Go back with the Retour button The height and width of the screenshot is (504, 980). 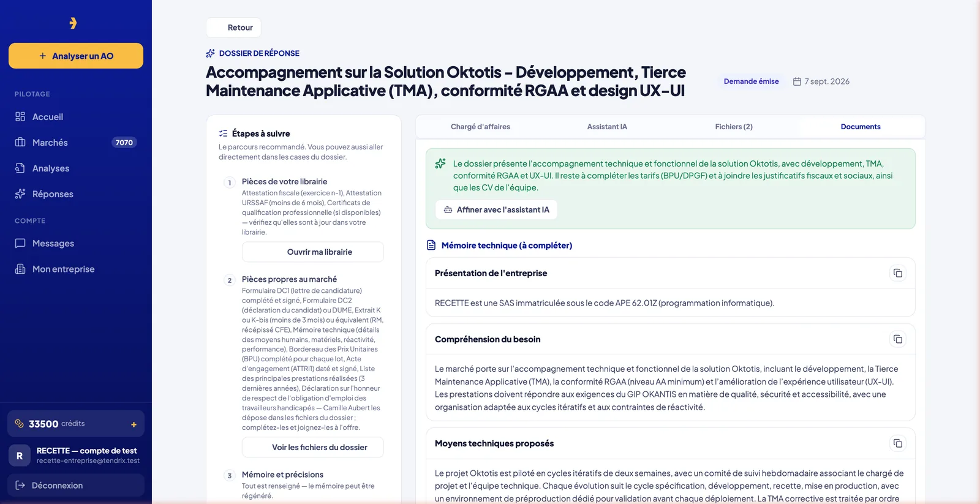click(233, 28)
